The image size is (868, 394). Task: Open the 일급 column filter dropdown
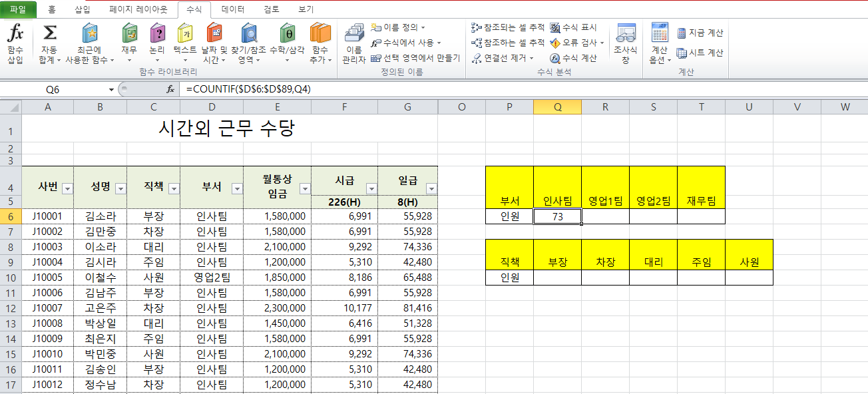[431, 189]
